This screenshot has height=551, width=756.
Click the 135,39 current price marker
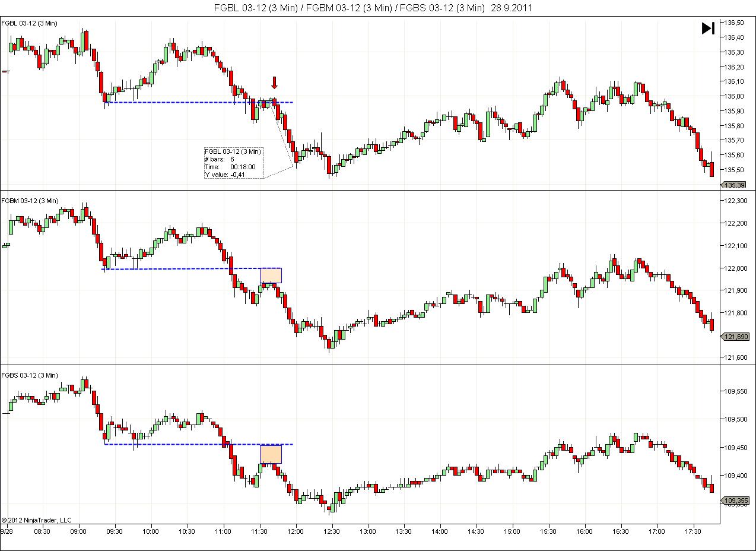pos(733,185)
